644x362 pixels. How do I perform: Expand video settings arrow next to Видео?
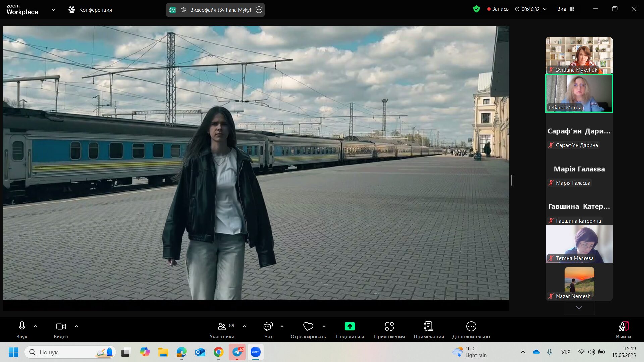76,326
